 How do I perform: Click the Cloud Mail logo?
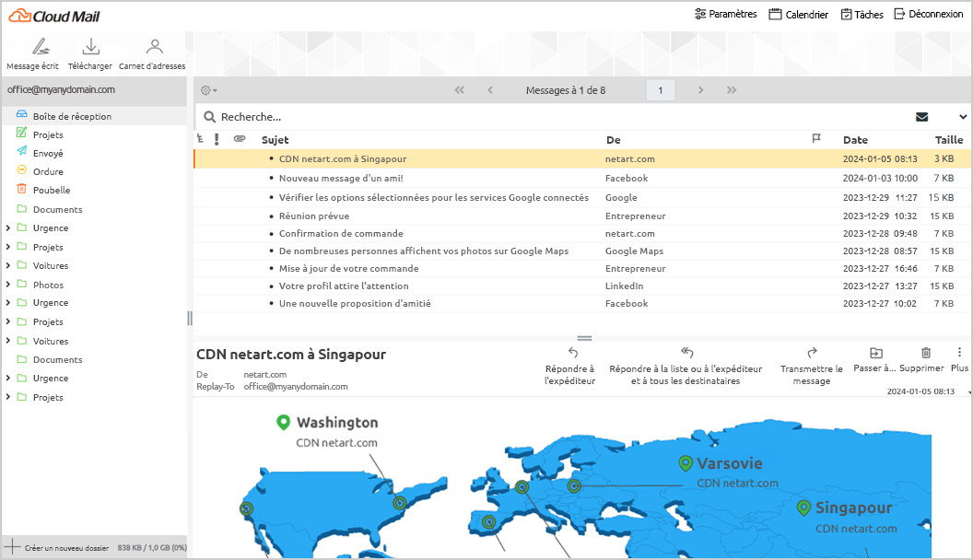[54, 17]
